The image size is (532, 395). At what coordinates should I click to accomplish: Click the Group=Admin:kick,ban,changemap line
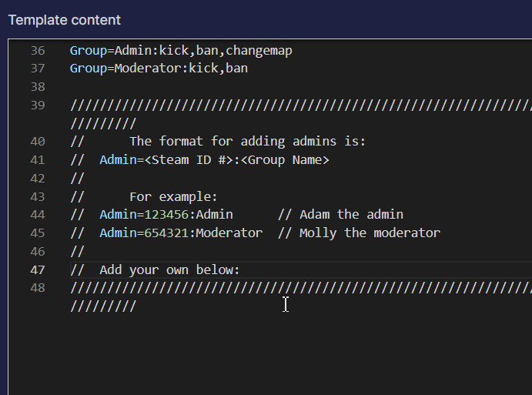click(x=181, y=51)
